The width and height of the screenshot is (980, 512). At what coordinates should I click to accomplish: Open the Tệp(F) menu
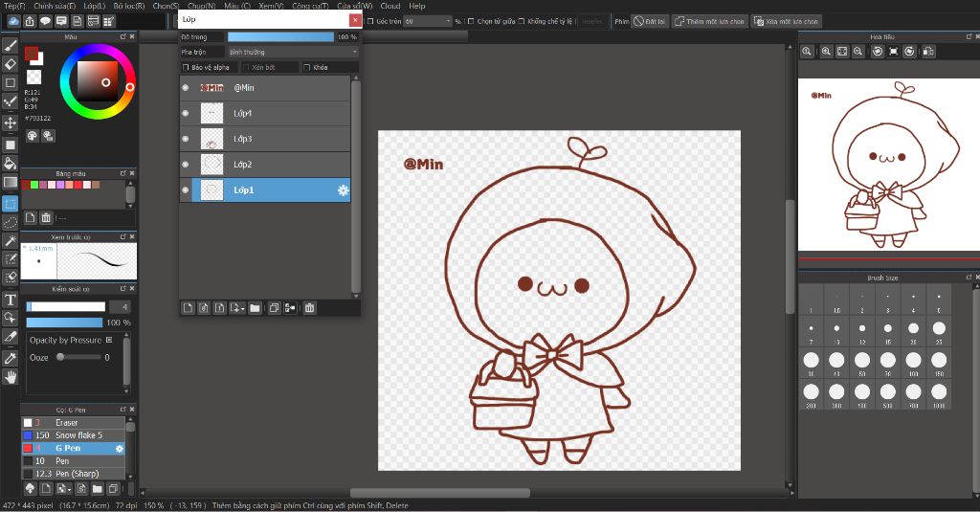click(15, 6)
